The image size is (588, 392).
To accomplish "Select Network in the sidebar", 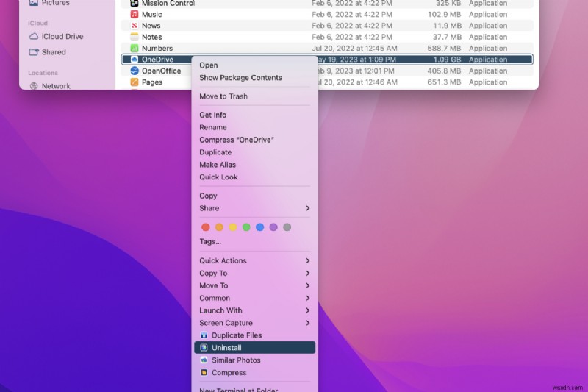I will (x=56, y=86).
